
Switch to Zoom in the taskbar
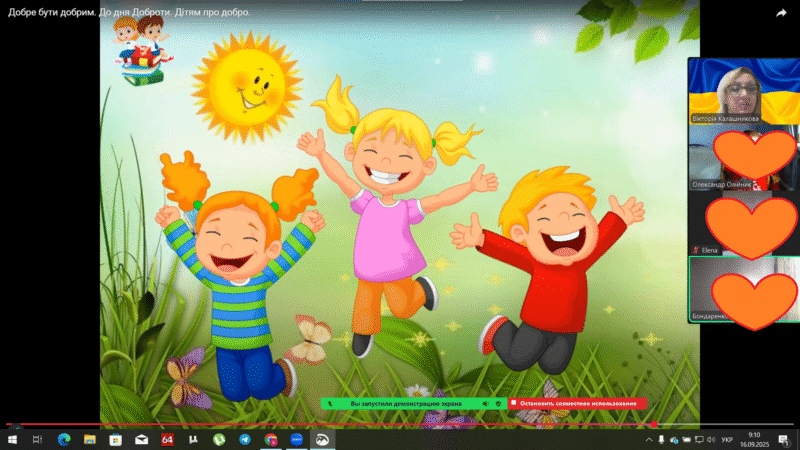tap(297, 439)
